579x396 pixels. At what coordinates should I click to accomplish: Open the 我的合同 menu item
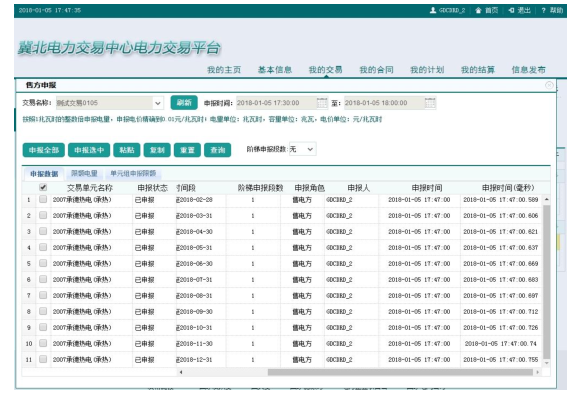coord(376,69)
